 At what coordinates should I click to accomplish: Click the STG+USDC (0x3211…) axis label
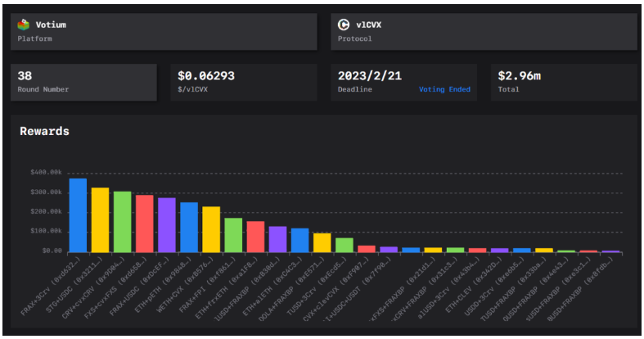(74, 284)
